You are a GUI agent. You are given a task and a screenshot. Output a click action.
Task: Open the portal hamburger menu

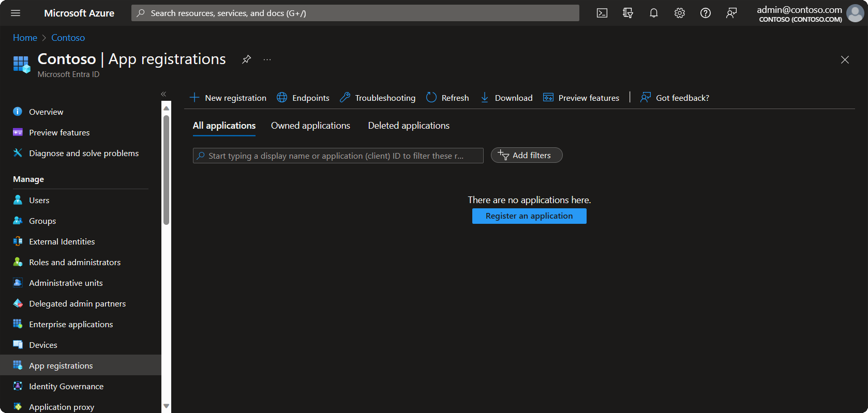click(16, 13)
